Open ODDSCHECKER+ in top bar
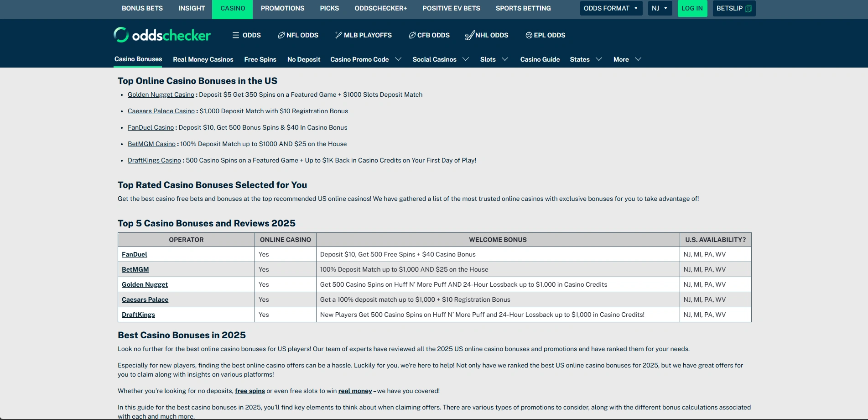 (x=381, y=8)
